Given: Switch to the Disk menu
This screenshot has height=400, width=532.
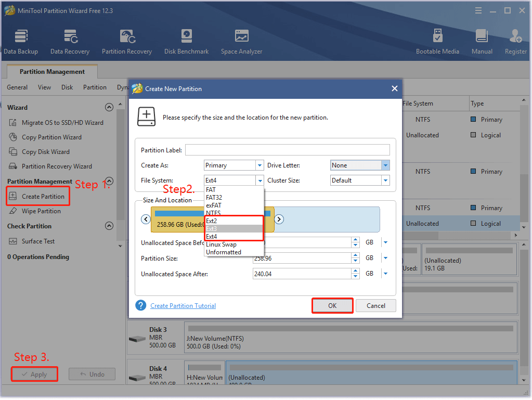Looking at the screenshot, I should (x=67, y=87).
